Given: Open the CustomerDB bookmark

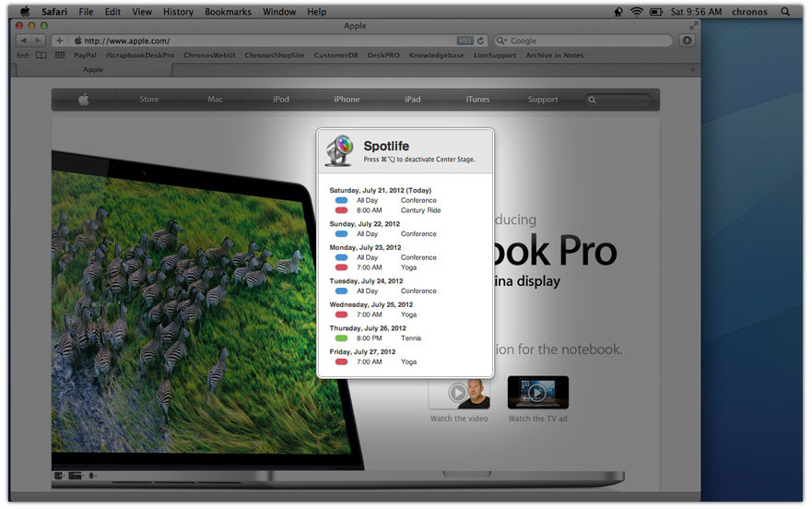Looking at the screenshot, I should 335,55.
